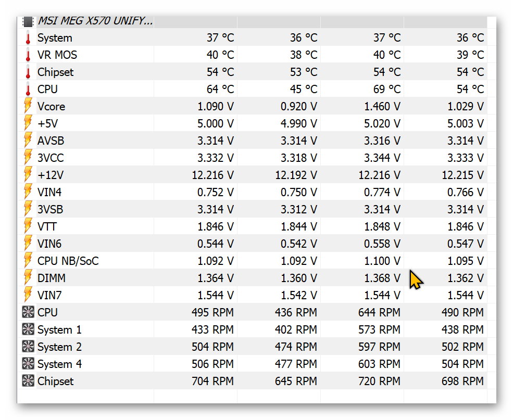Click the lightning bolt icon for 3VSB
The image size is (513, 420).
click(x=28, y=209)
